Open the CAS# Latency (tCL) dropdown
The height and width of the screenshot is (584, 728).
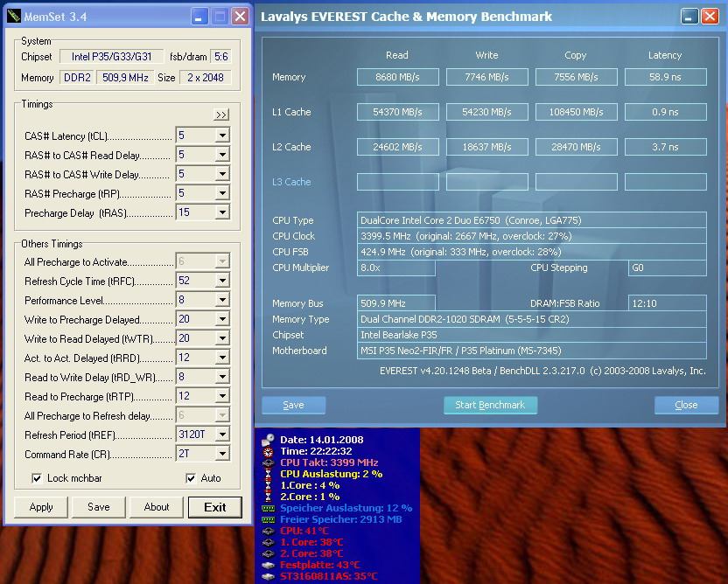(223, 136)
